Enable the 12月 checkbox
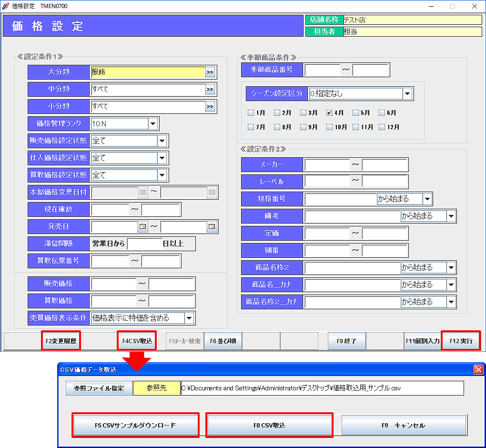The height and width of the screenshot is (448, 486). pyautogui.click(x=382, y=127)
